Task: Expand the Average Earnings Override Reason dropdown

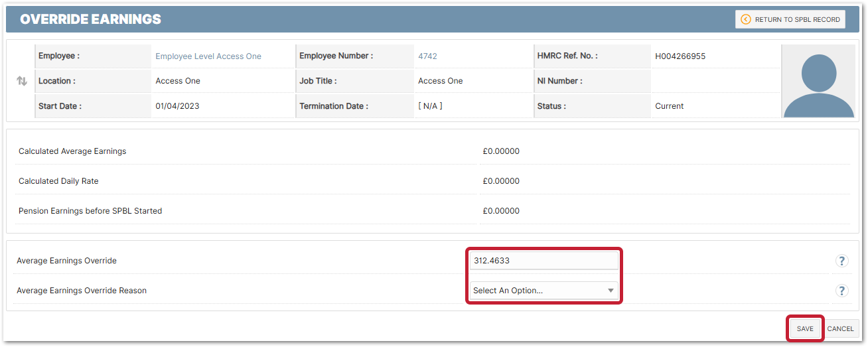Action: point(543,291)
